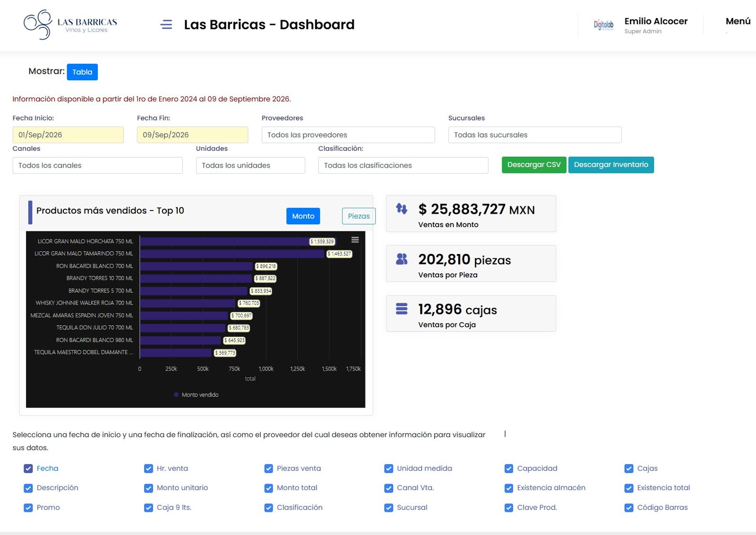Click the Ventas en Monto arrows icon
Viewport: 756px width, 535px height.
point(402,208)
